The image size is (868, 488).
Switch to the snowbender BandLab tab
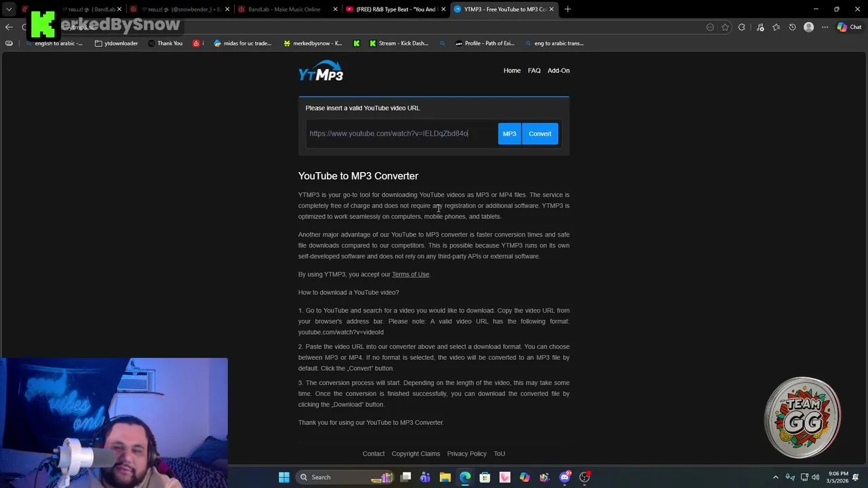tap(179, 9)
